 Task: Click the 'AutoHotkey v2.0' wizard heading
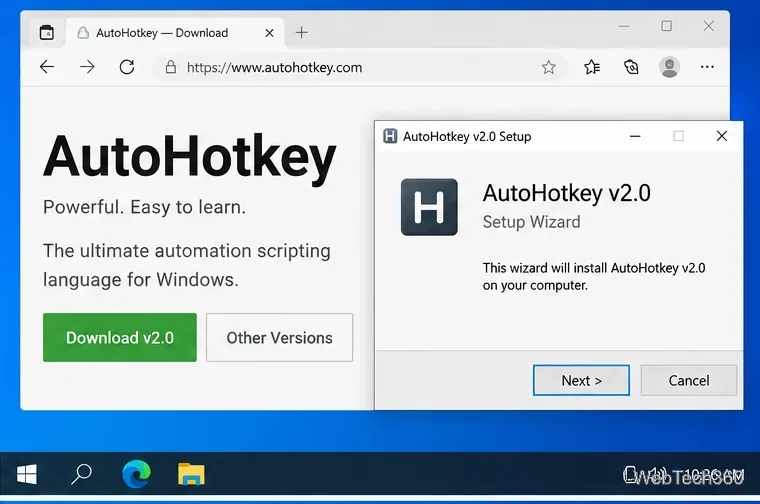pos(567,193)
